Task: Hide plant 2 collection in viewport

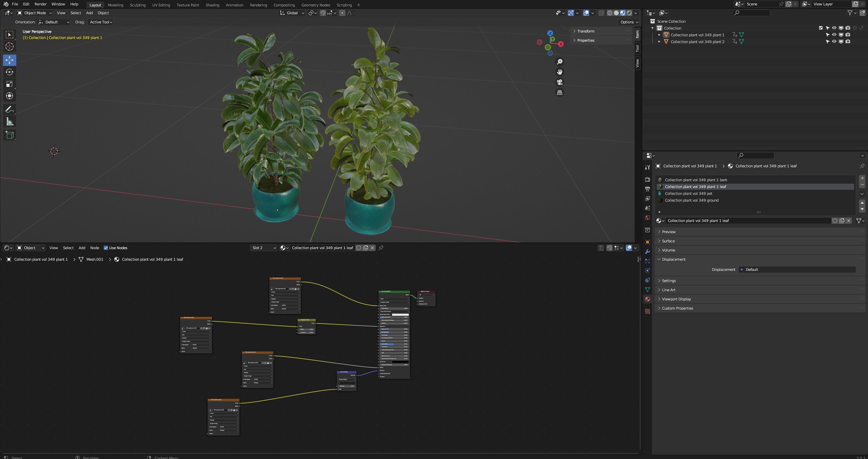Action: [834, 42]
